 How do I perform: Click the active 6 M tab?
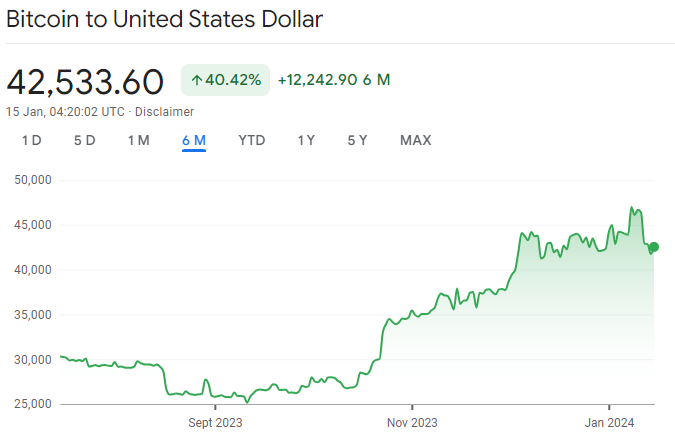[194, 140]
